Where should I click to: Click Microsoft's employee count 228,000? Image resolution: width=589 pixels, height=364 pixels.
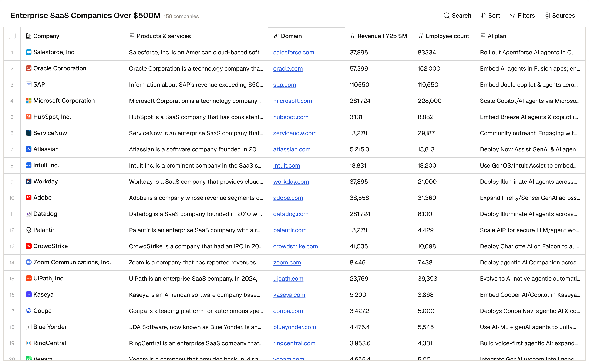[429, 101]
